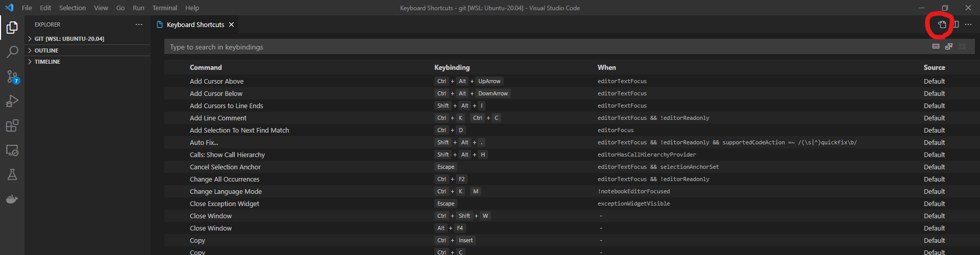Open the View menu
980x255 pixels.
101,8
